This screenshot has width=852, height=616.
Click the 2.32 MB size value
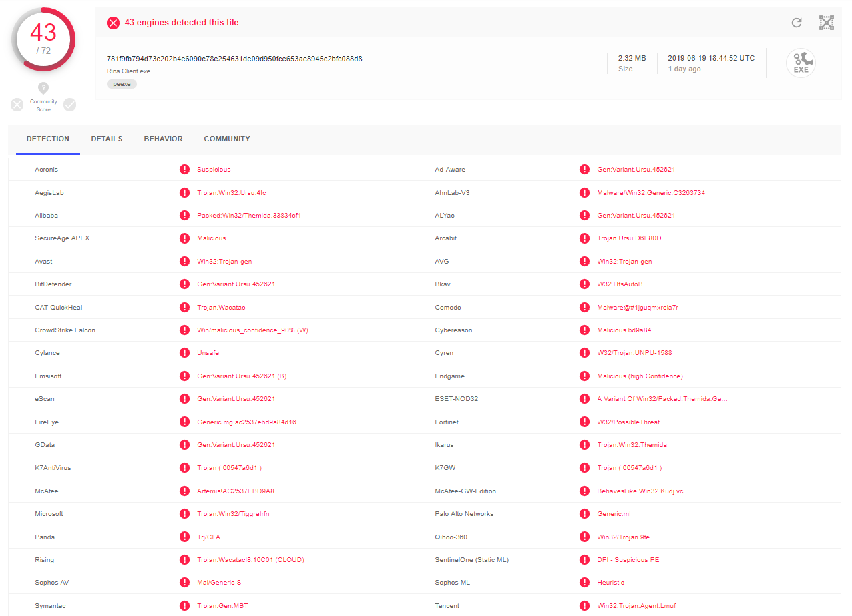pyautogui.click(x=632, y=59)
